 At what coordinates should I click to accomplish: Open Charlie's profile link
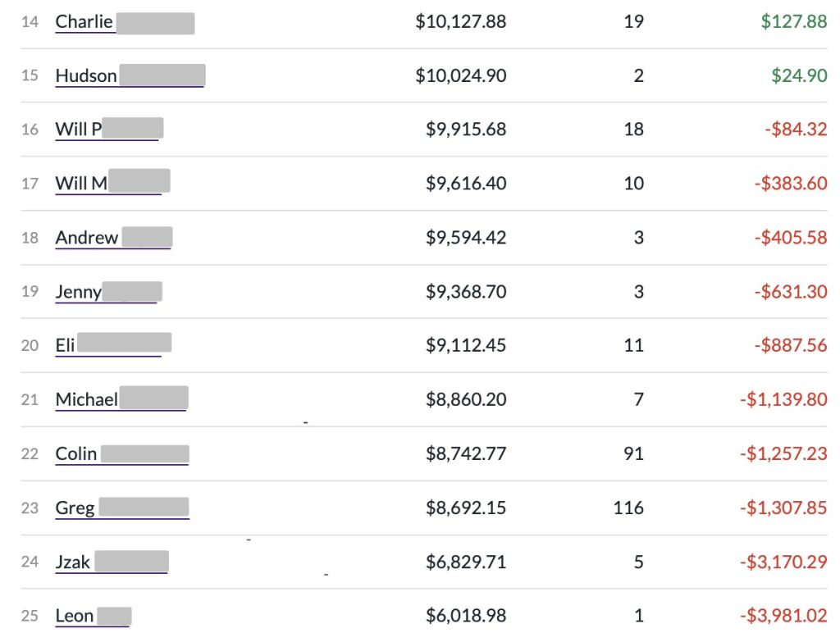click(x=84, y=22)
